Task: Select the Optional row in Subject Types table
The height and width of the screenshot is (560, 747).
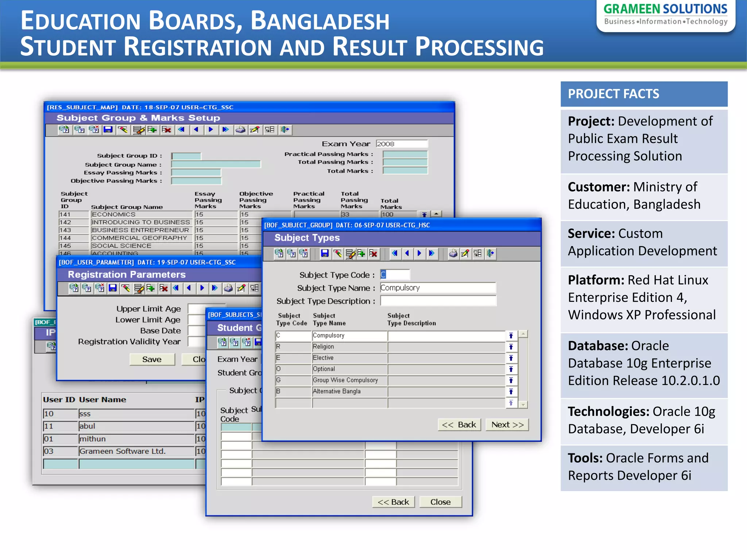Action: pyautogui.click(x=390, y=369)
